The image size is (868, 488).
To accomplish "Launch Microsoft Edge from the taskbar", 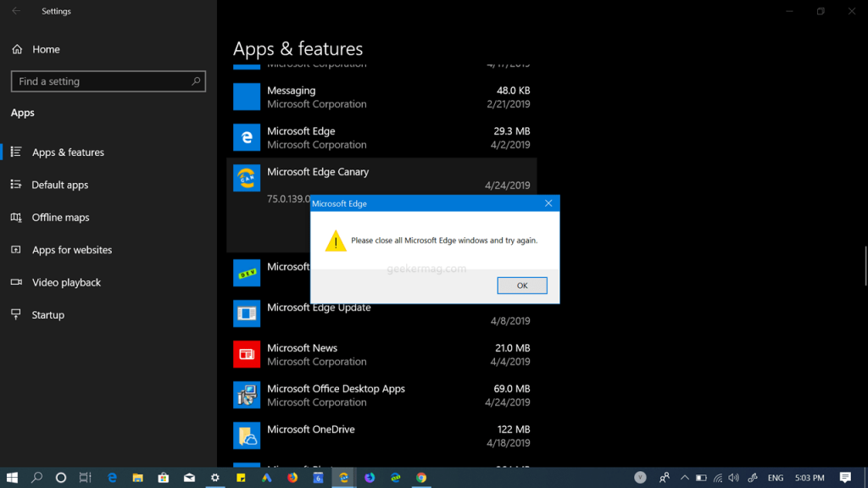I will (112, 478).
